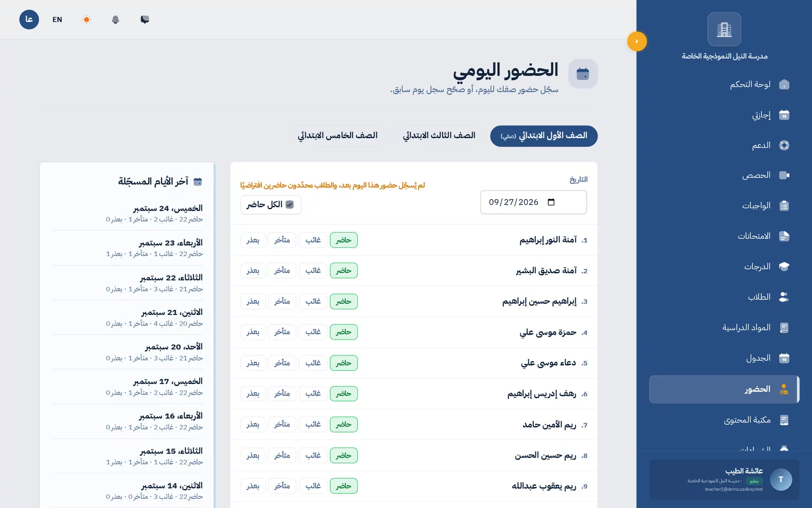The width and height of the screenshot is (812, 508).
Task: Select the third primary grade tab
Action: [439, 136]
